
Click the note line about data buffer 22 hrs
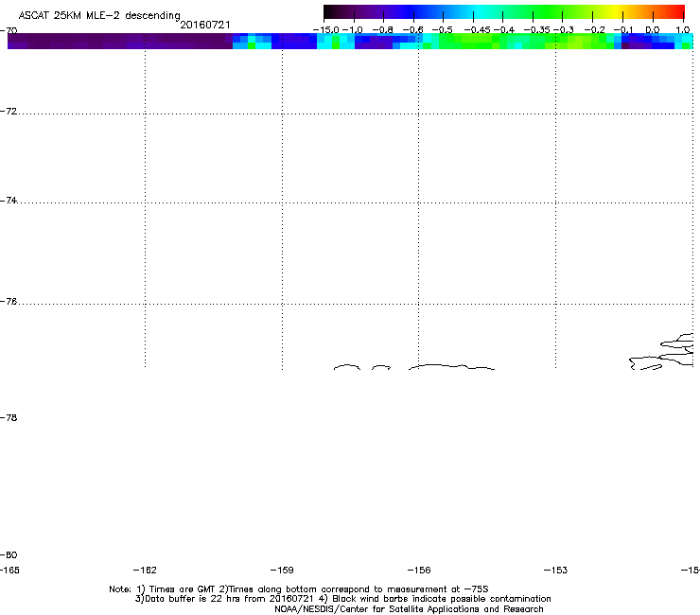click(x=342, y=599)
